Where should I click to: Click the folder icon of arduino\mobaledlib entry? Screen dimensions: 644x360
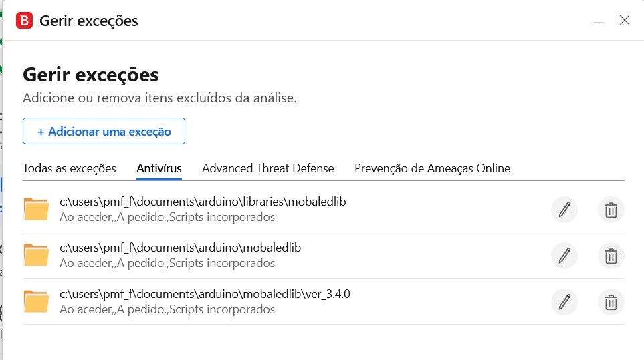tap(37, 255)
